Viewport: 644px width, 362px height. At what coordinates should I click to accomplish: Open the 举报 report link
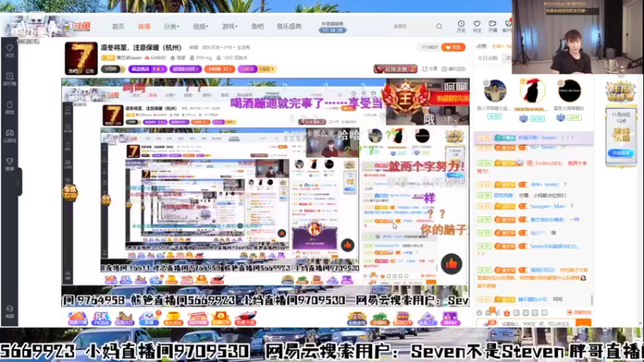(x=193, y=47)
